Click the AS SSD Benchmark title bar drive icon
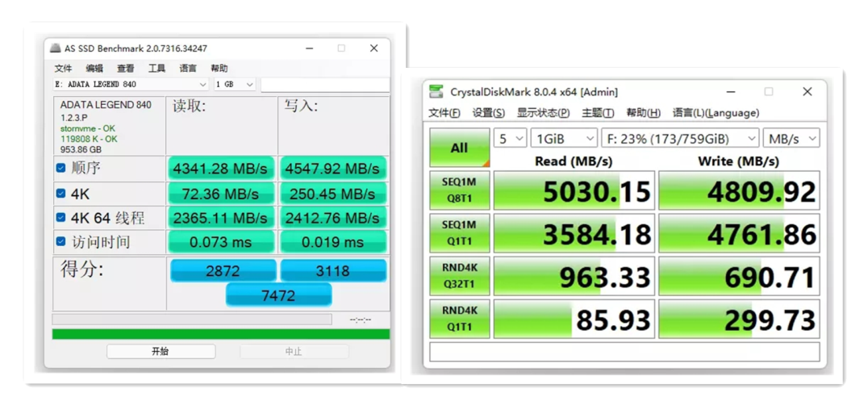This screenshot has width=868, height=401. [55, 48]
